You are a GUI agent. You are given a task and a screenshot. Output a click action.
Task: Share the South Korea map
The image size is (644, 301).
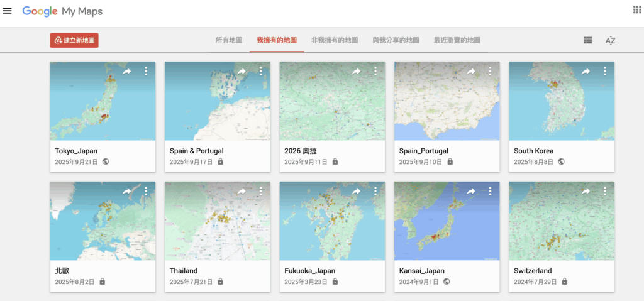coord(586,72)
